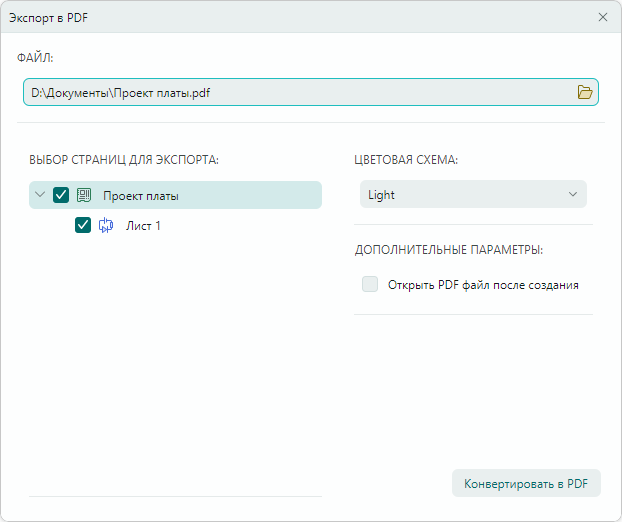622x522 pixels.
Task: Click the ФАЙЛ: section label
Action: (x=35, y=59)
